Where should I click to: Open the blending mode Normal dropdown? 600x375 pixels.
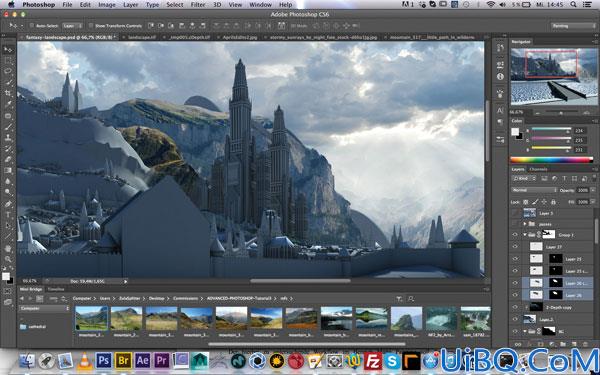[534, 190]
